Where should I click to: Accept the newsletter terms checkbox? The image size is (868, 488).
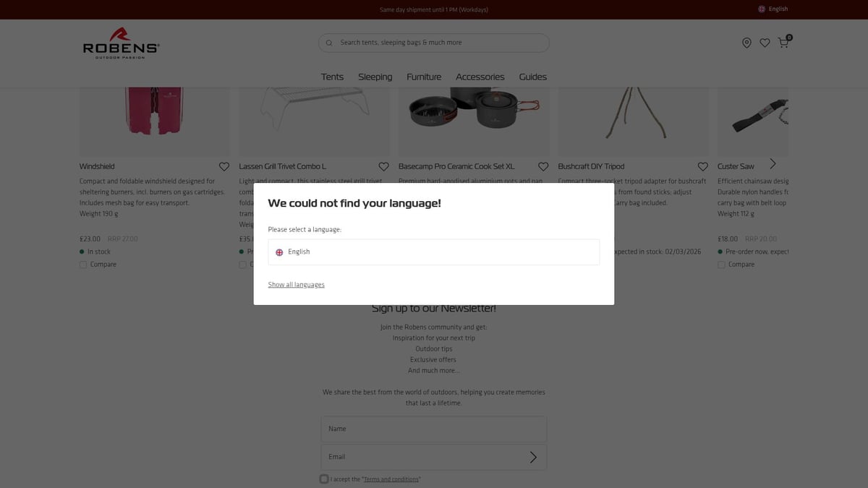coord(324,479)
